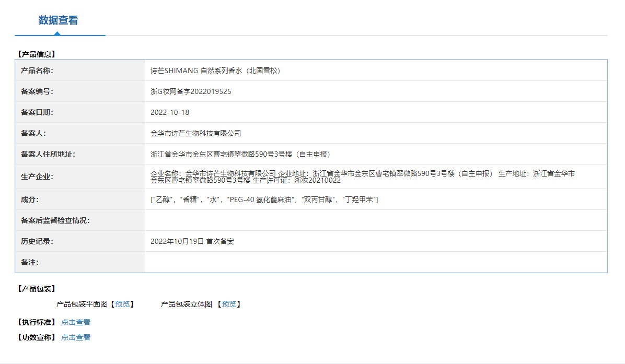Click the 备案后监督检查情况: label cell
This screenshot has height=364, width=625.
click(80, 220)
